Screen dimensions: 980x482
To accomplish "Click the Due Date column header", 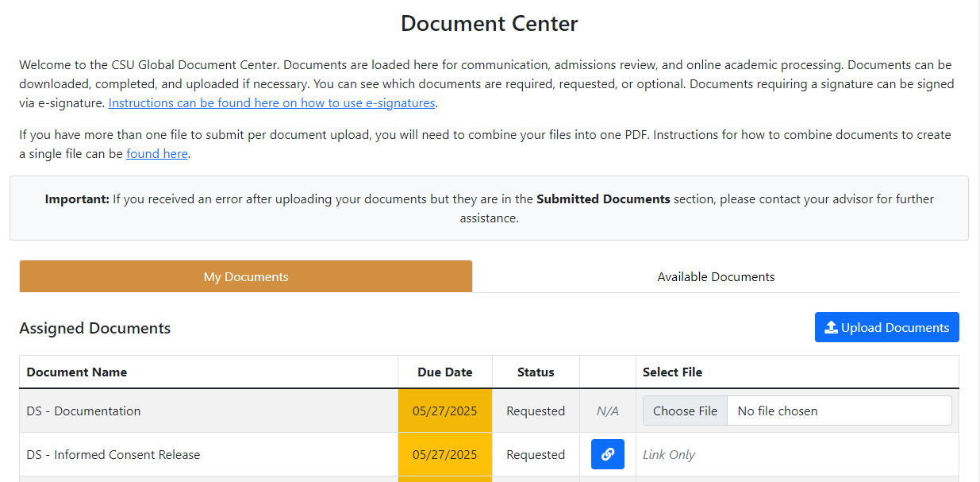I will click(444, 372).
